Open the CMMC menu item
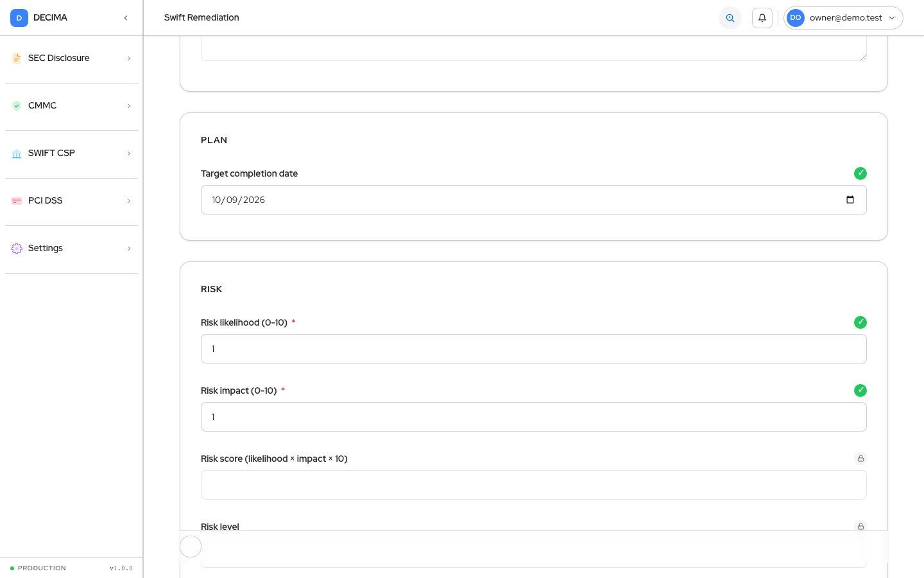 (x=71, y=106)
